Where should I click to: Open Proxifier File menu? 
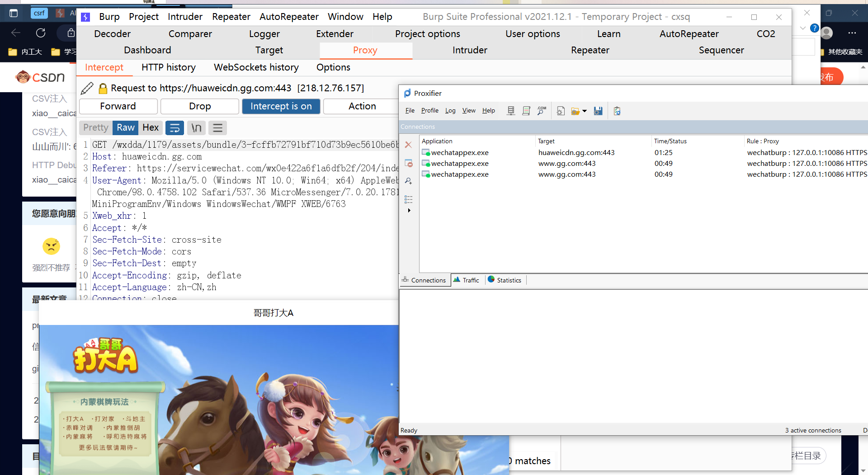(x=410, y=111)
